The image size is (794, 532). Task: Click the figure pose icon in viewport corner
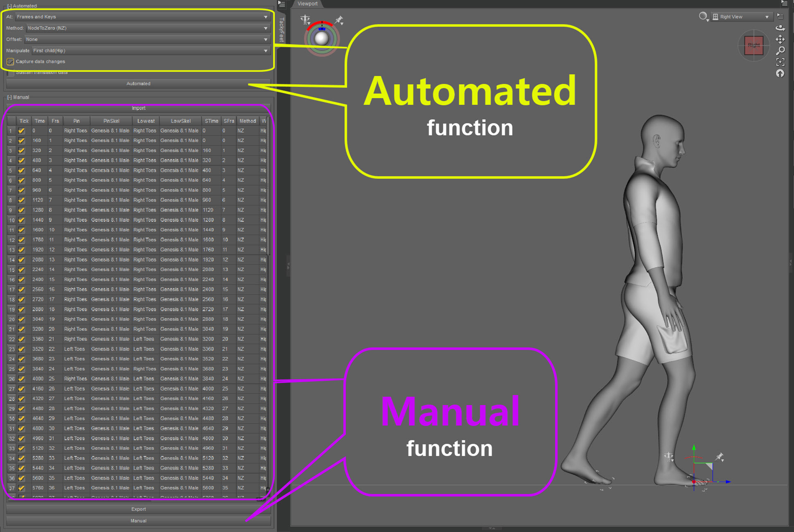coord(305,19)
